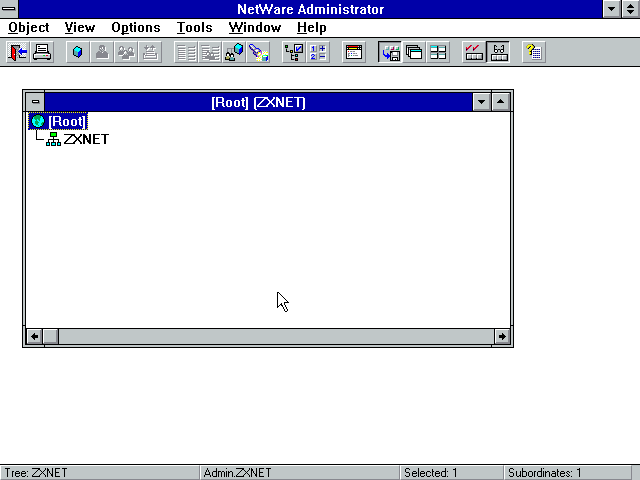The image size is (640, 480).
Task: Click the grayed Move object icon
Action: coord(150,52)
